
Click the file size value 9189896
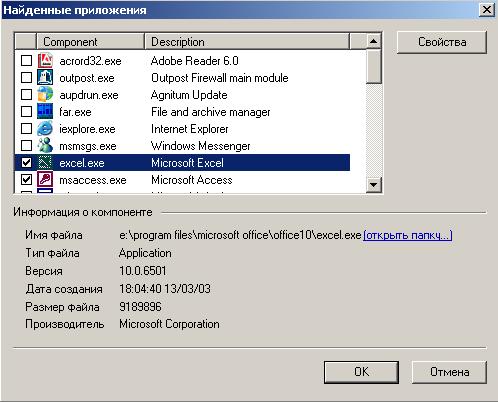coord(140,307)
